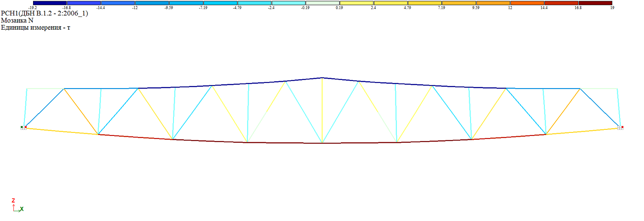
Task: Select the darkest red legend swatch
Action: [595, 3]
